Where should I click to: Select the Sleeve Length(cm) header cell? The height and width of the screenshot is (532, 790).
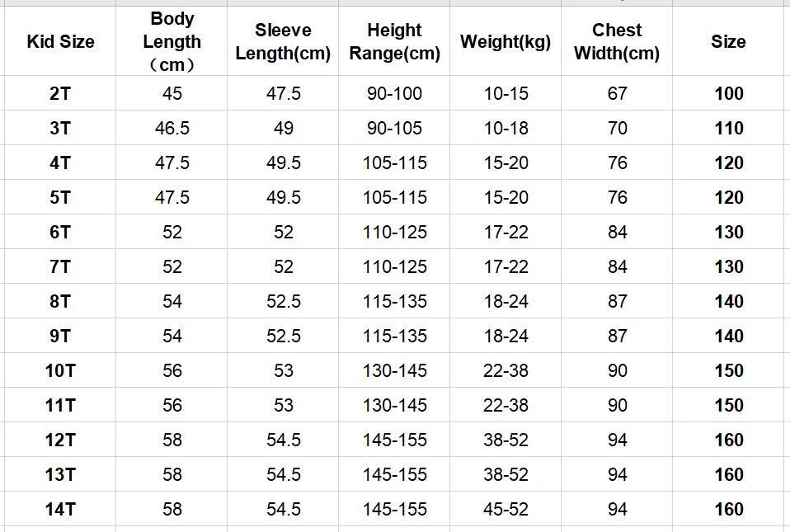[x=283, y=41]
